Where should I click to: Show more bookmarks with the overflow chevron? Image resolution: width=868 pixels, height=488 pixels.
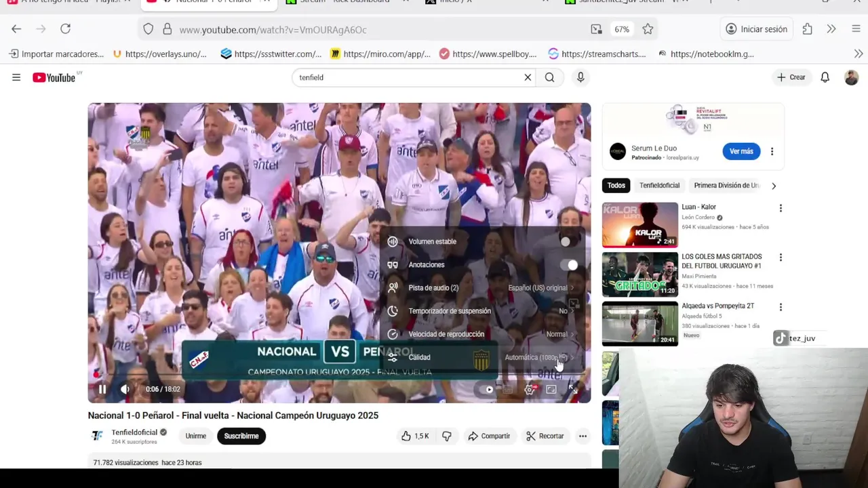click(x=859, y=54)
